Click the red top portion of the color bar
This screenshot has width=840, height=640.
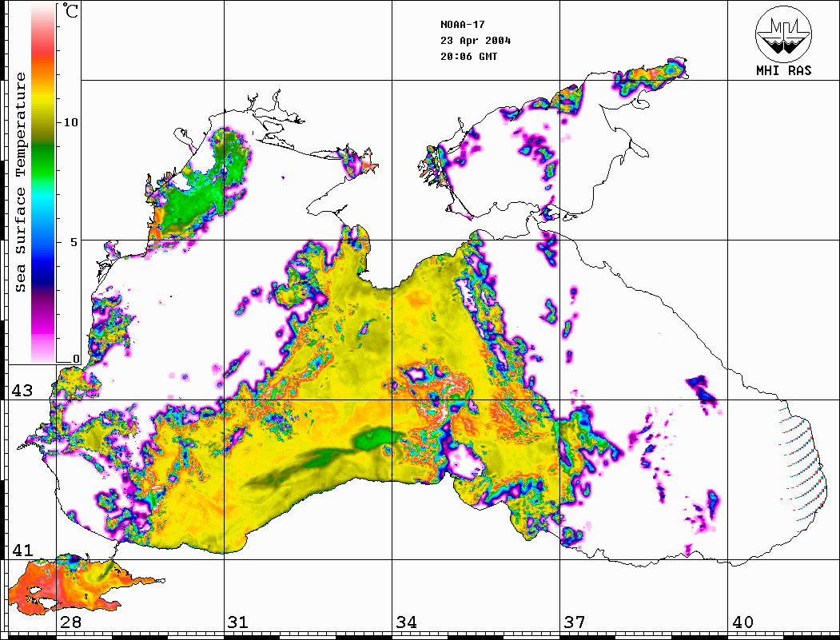43,48
